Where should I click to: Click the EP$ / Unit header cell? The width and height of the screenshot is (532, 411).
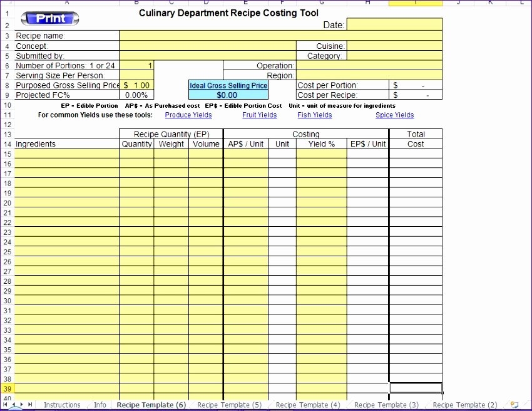tap(368, 144)
